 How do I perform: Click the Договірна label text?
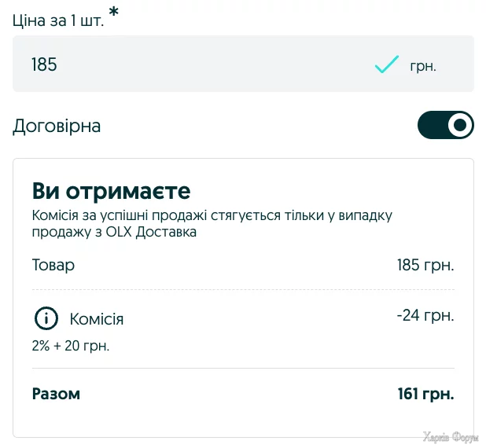pos(57,126)
